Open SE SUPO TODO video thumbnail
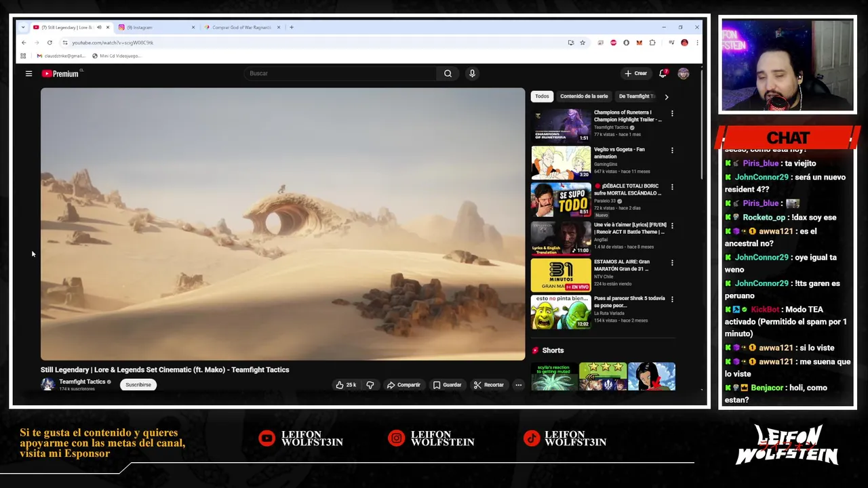Viewport: 868px width, 488px height. click(561, 199)
